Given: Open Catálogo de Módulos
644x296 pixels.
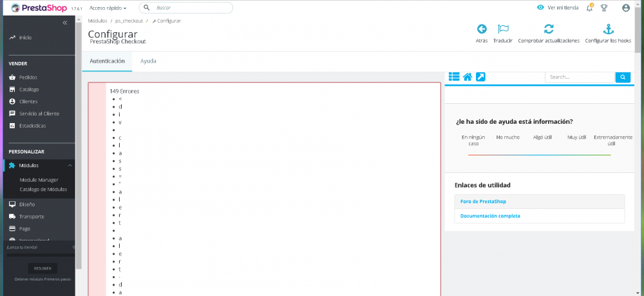Looking at the screenshot, I should point(43,190).
